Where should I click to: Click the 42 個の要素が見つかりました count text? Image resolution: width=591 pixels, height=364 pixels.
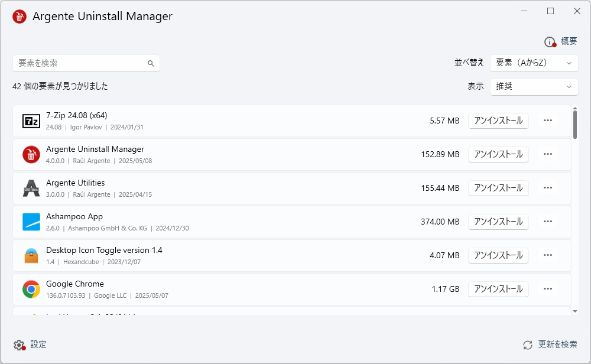pyautogui.click(x=60, y=86)
